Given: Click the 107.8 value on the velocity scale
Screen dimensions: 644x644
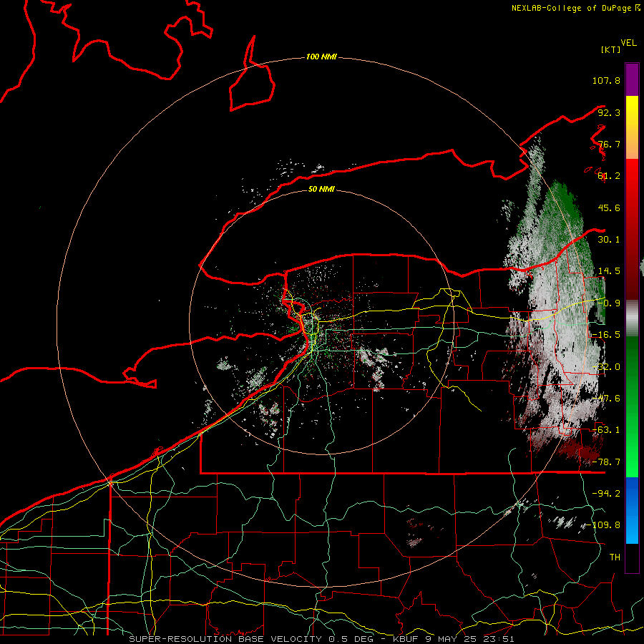Looking at the screenshot, I should [x=606, y=80].
